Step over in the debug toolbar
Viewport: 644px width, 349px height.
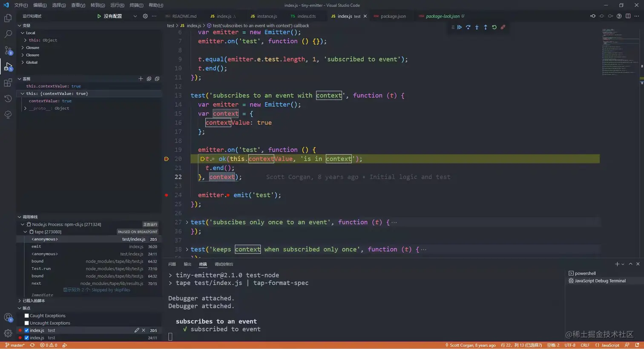(468, 27)
